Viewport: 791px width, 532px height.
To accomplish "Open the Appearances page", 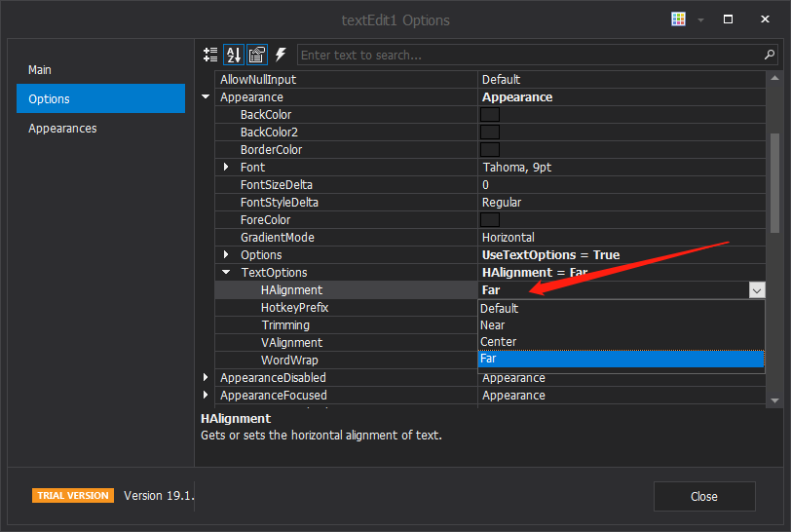I will [62, 129].
